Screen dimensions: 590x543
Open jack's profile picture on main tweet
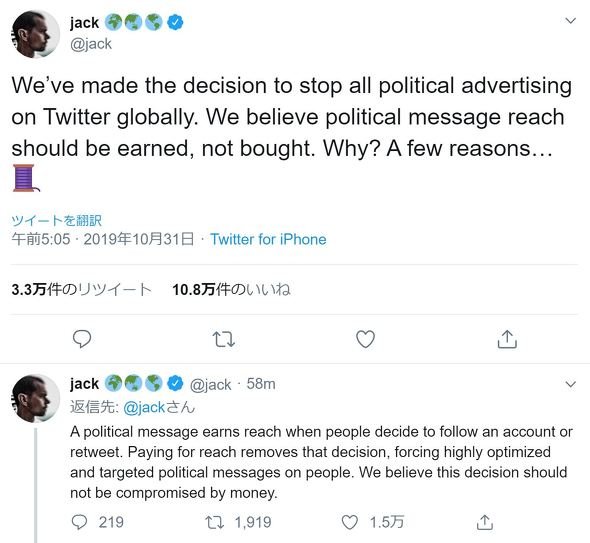tap(35, 34)
